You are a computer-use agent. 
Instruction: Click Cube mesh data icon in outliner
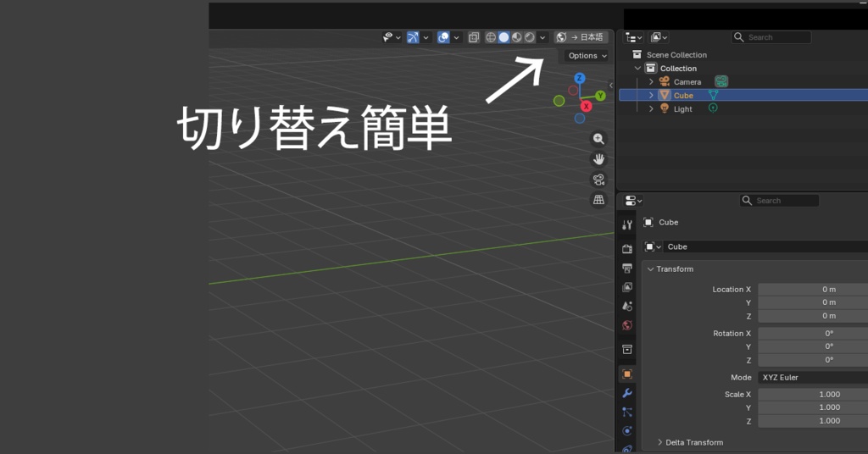pos(713,95)
